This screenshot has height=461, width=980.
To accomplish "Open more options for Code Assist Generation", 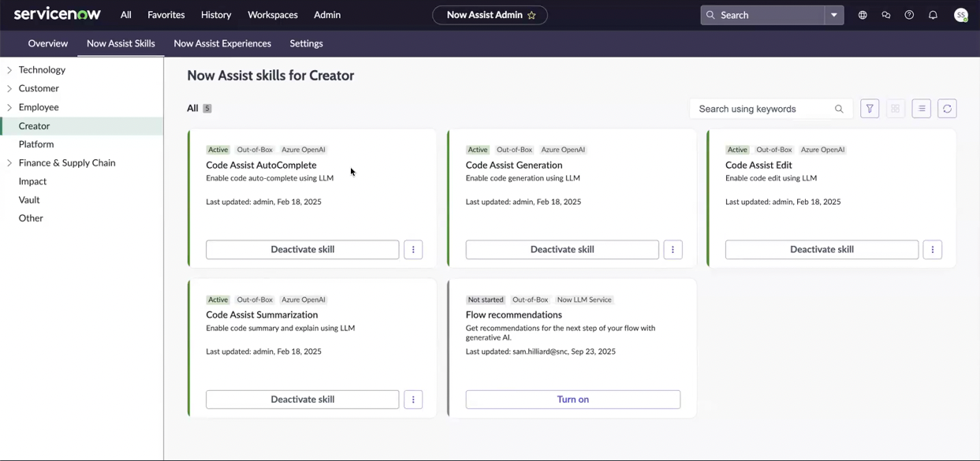I will pos(673,250).
